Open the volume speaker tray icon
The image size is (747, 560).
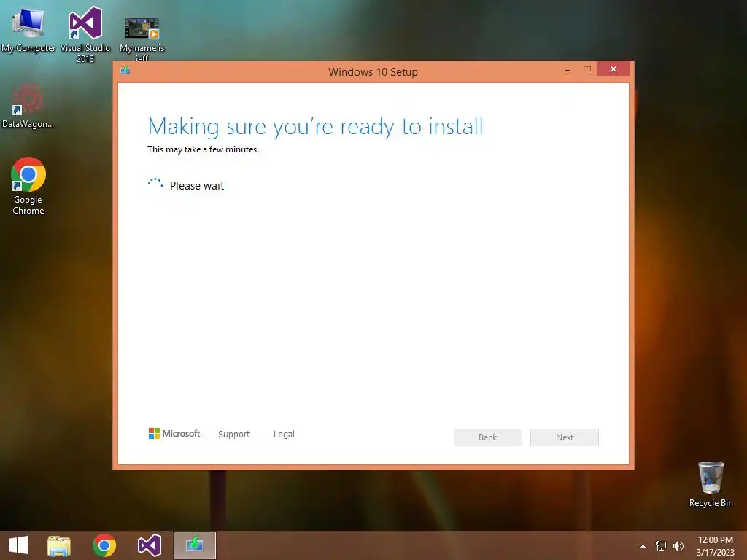click(678, 546)
